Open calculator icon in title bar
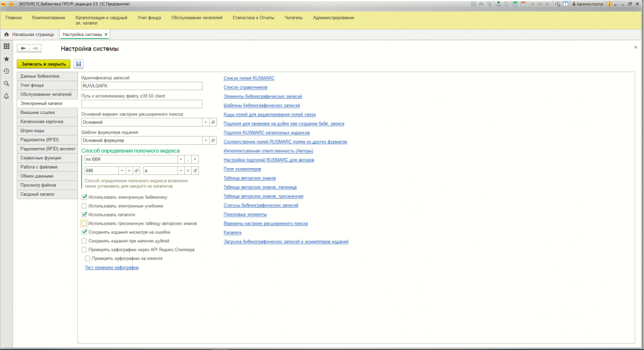The height and width of the screenshot is (350, 644). tap(515, 4)
